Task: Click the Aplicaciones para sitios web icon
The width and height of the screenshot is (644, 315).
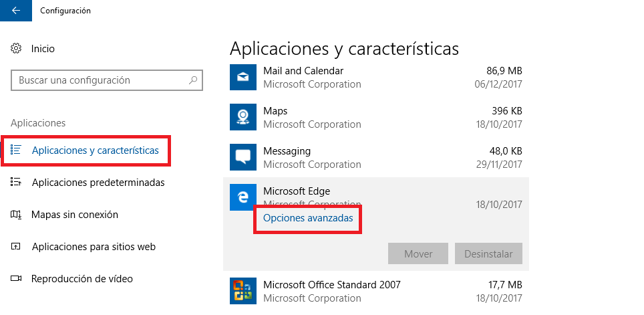Action: click(x=15, y=247)
